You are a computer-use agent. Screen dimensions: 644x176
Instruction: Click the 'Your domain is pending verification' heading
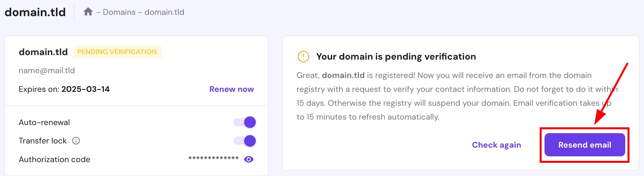click(x=396, y=57)
